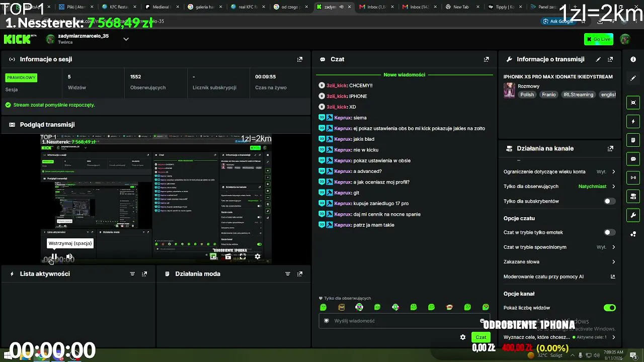
Task: Switch to the Tipply browser tab
Action: (x=505, y=7)
